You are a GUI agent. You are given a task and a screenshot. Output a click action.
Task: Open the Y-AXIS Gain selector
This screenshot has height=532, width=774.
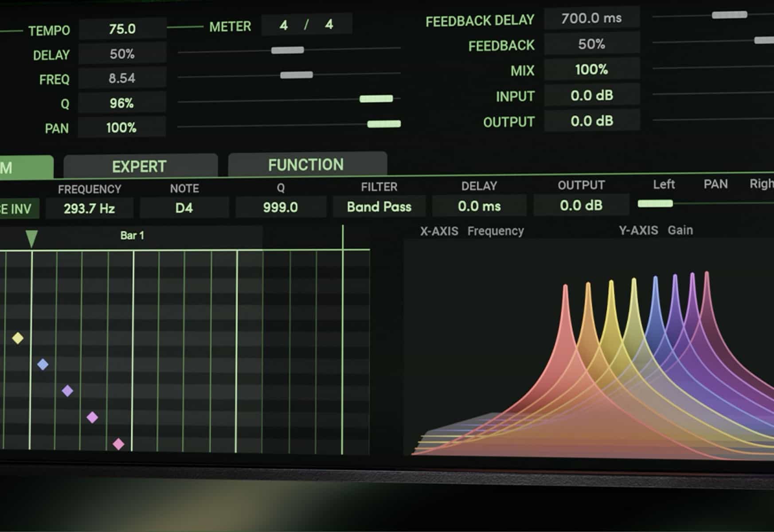[x=680, y=231]
